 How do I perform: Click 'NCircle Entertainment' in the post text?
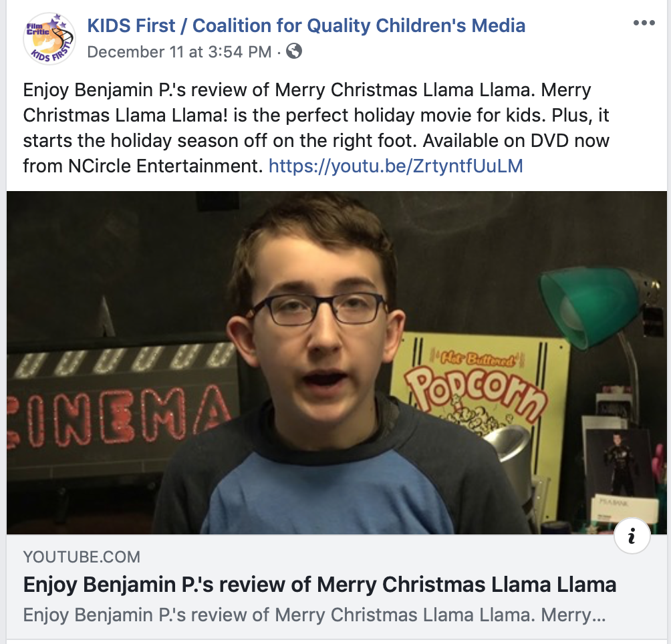click(x=165, y=166)
